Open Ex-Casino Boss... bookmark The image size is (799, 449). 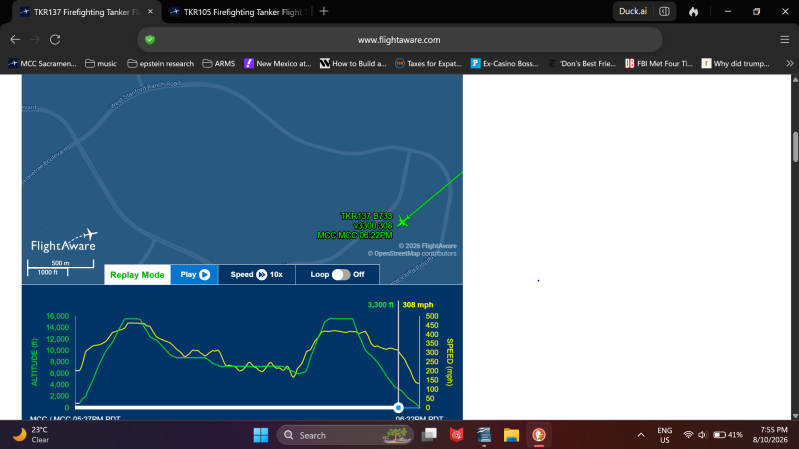point(504,63)
